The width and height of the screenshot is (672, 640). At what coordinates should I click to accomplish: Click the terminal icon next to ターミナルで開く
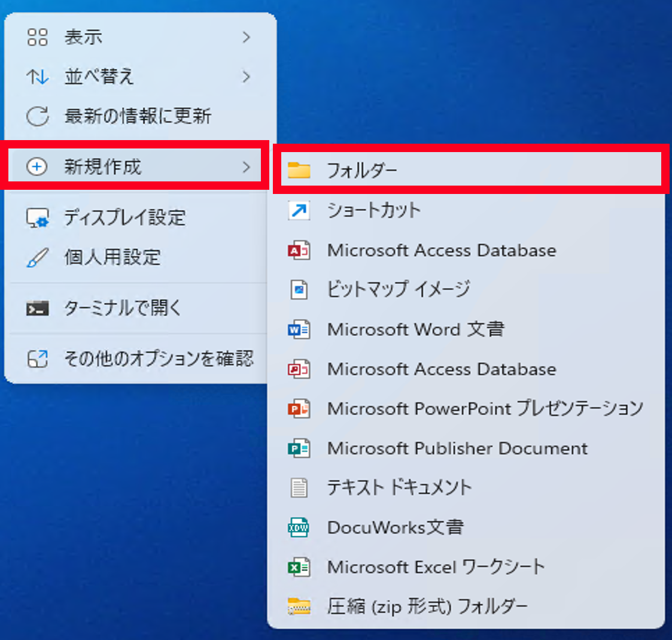coord(38,308)
